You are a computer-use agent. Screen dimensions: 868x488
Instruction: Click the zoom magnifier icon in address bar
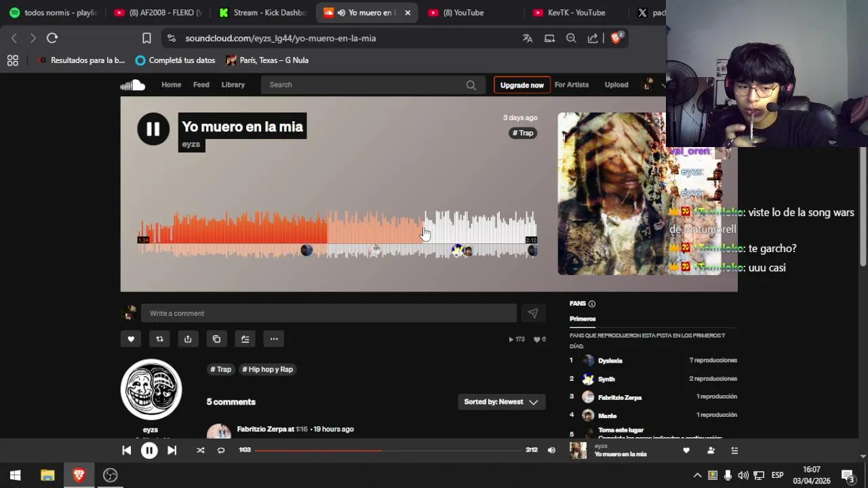pos(571,38)
